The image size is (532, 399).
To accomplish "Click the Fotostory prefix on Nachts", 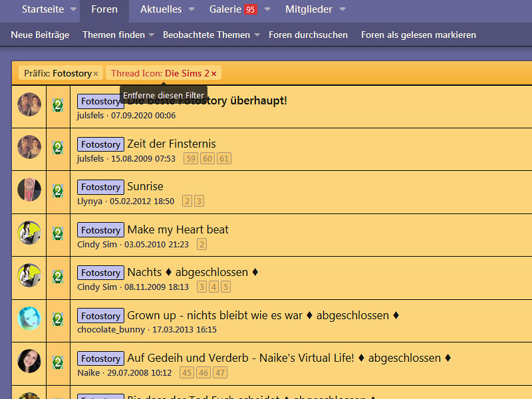I will click(x=101, y=273).
